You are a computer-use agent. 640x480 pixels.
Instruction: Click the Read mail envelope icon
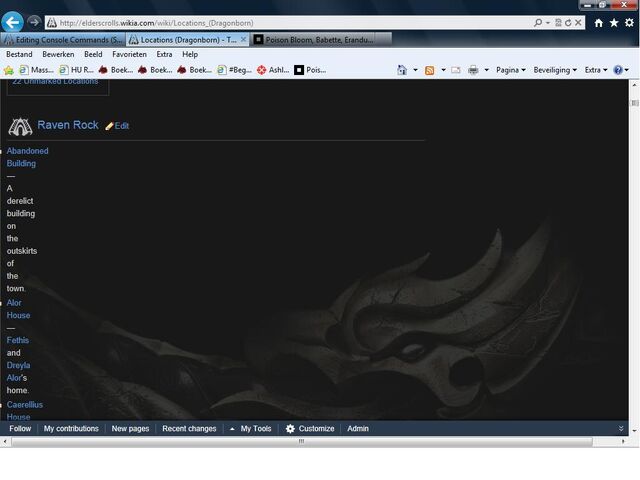pos(456,70)
